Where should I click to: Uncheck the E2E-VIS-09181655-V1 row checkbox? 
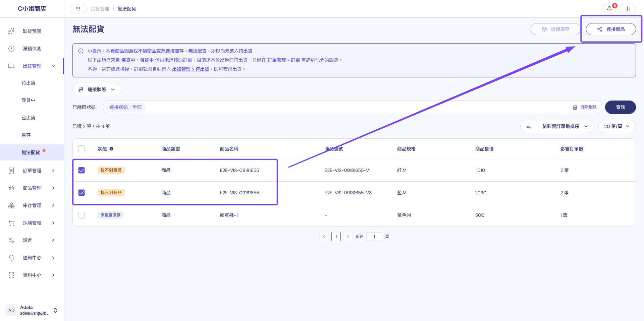(82, 170)
